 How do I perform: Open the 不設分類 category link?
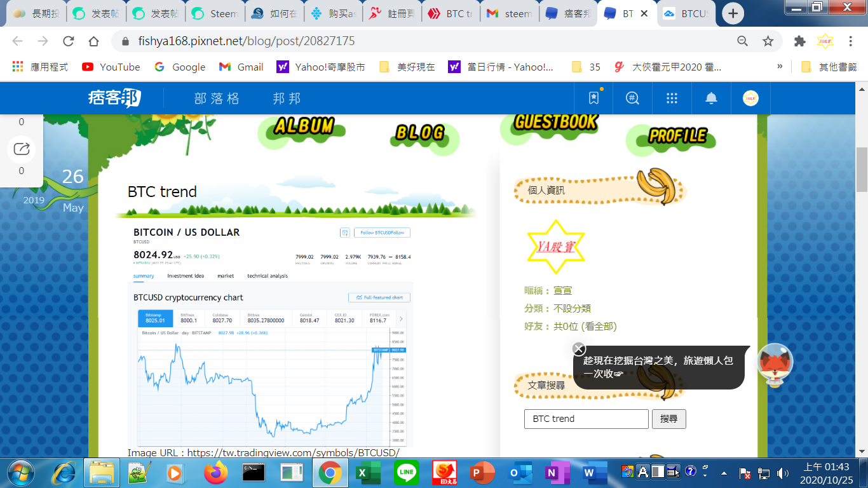(x=573, y=309)
